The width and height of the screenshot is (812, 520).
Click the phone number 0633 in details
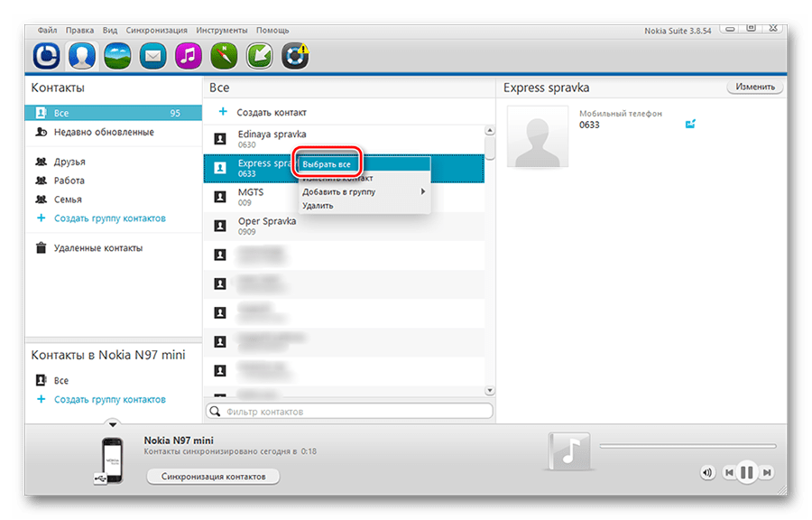(589, 125)
